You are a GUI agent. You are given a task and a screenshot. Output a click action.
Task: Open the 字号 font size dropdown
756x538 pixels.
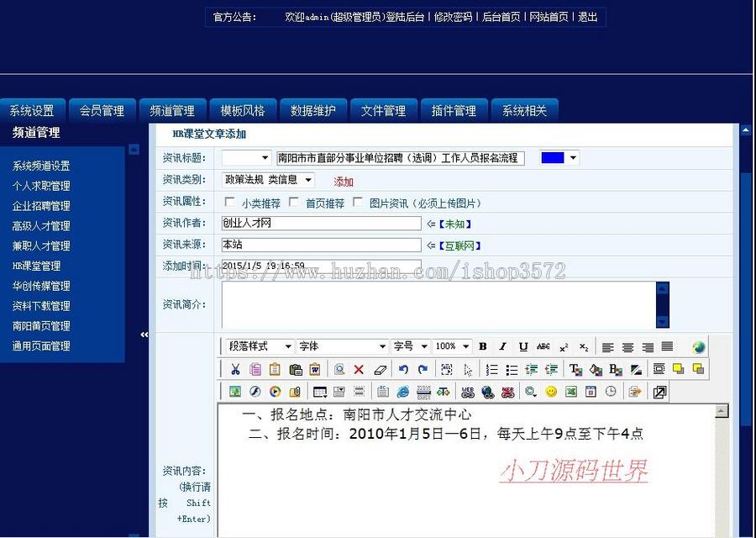[410, 345]
